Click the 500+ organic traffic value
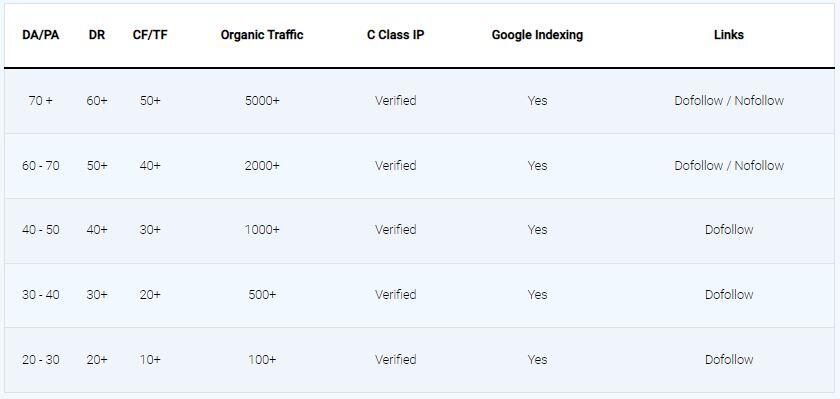The image size is (840, 399). 262,295
